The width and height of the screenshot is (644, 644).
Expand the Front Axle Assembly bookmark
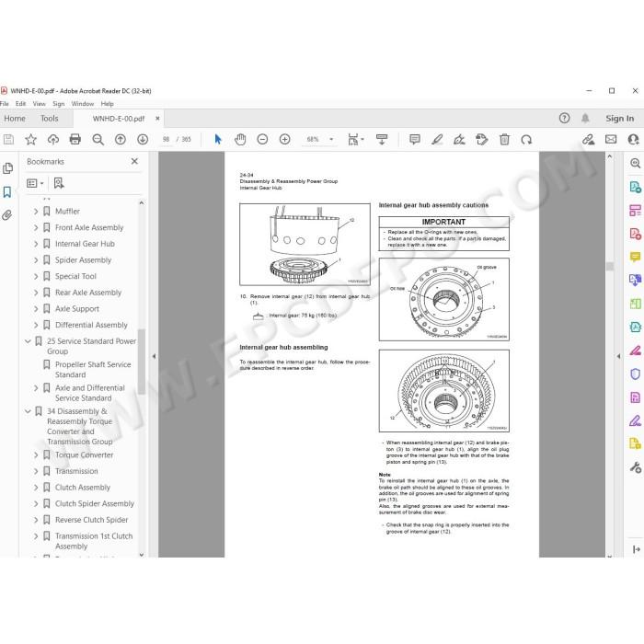(36, 227)
